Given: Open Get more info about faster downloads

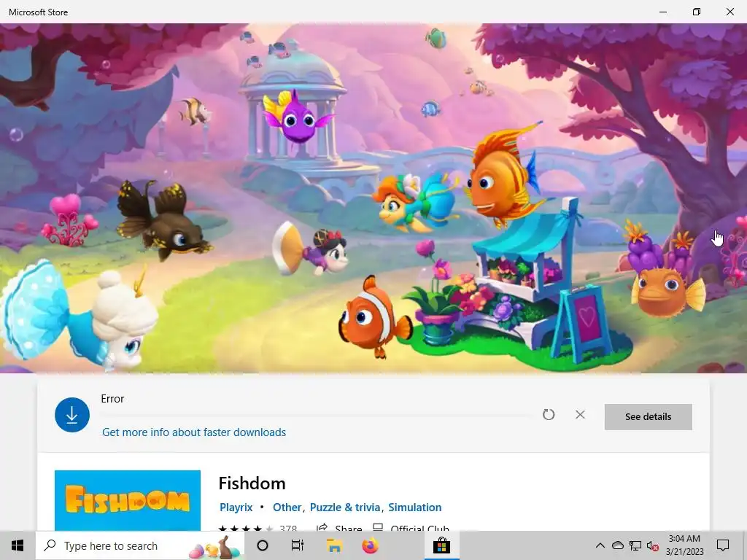Looking at the screenshot, I should (x=194, y=432).
